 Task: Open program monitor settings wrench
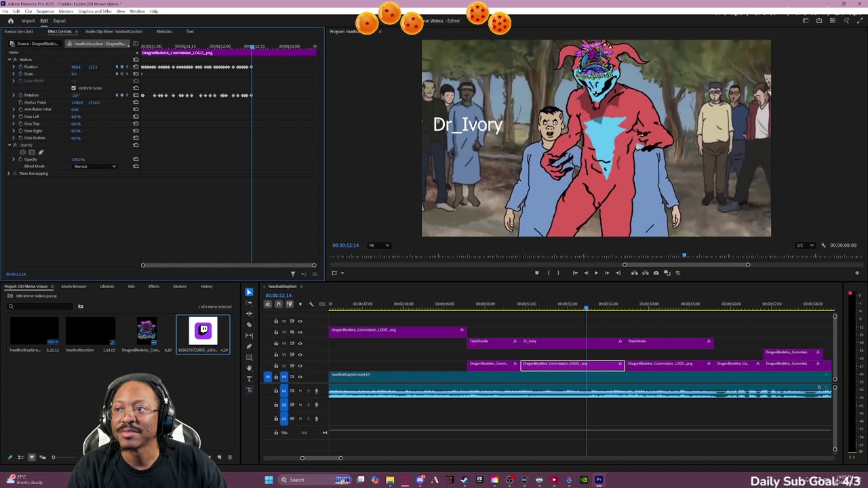(823, 245)
